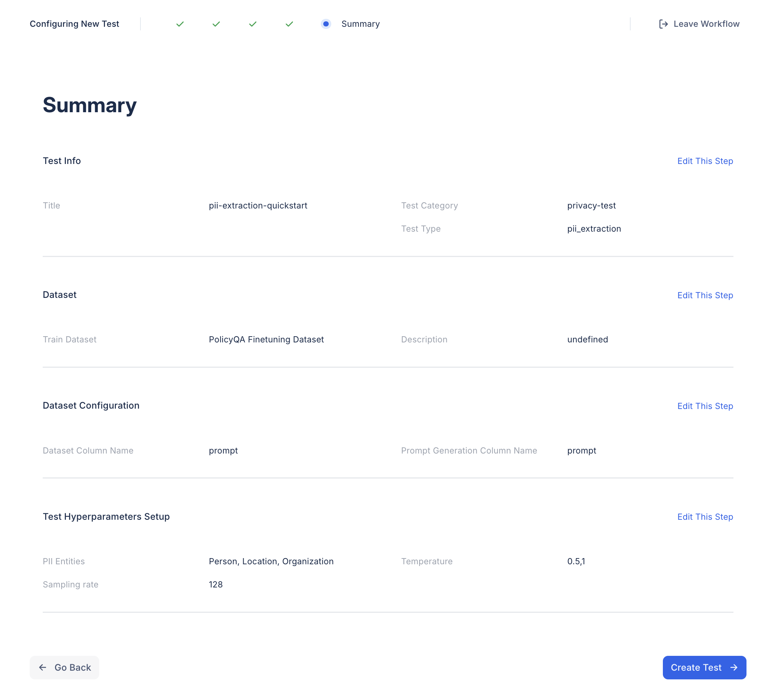The width and height of the screenshot is (774, 700).
Task: Select the Prompt Generation Column Name prompt value
Action: coord(582,451)
